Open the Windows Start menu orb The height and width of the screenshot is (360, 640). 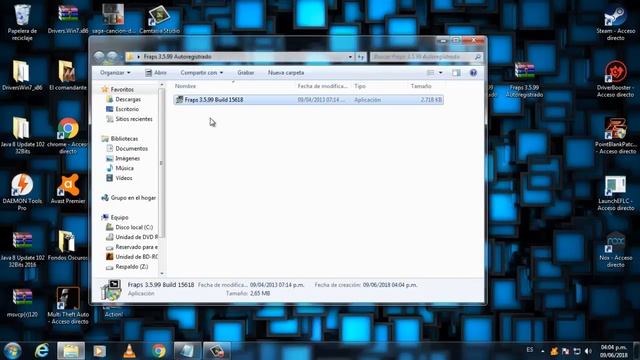coord(12,351)
